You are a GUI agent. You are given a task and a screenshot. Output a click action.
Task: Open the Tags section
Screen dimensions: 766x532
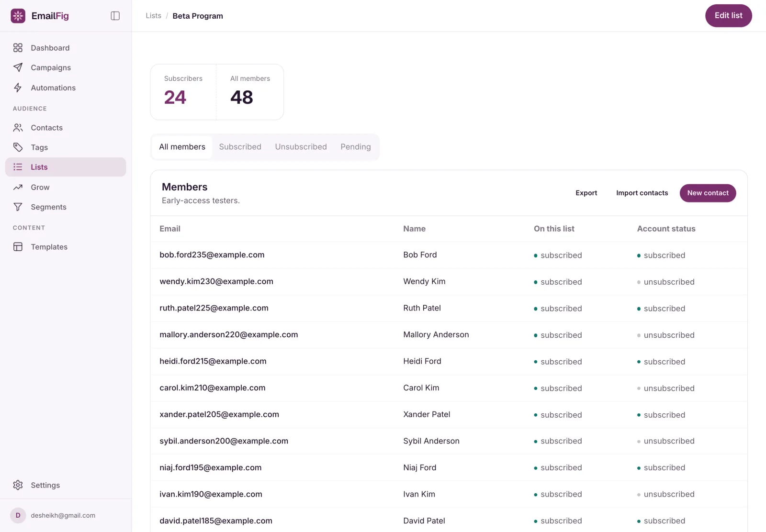click(66, 147)
